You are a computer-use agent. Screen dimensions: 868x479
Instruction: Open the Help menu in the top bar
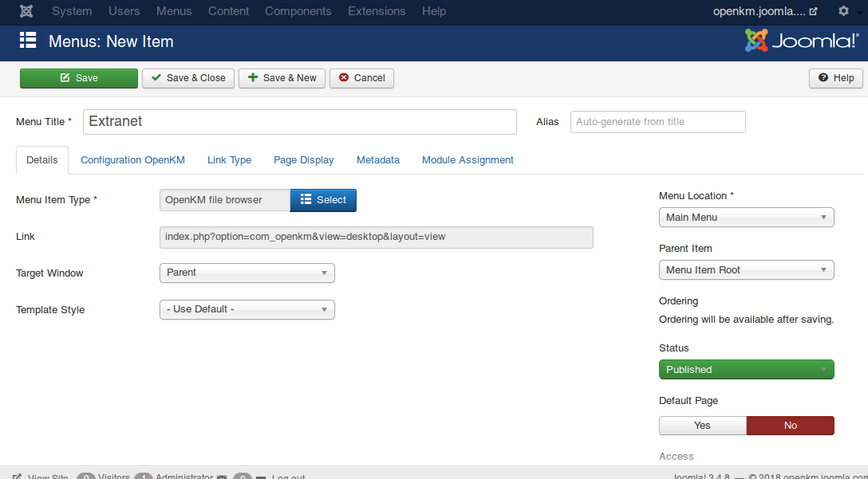click(x=434, y=11)
